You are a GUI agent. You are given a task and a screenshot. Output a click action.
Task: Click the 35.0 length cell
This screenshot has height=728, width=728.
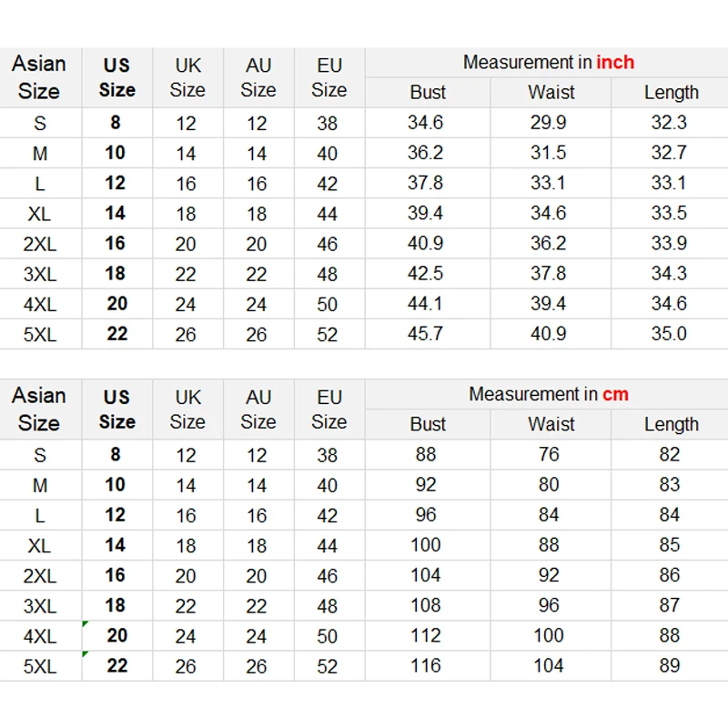pos(669,334)
